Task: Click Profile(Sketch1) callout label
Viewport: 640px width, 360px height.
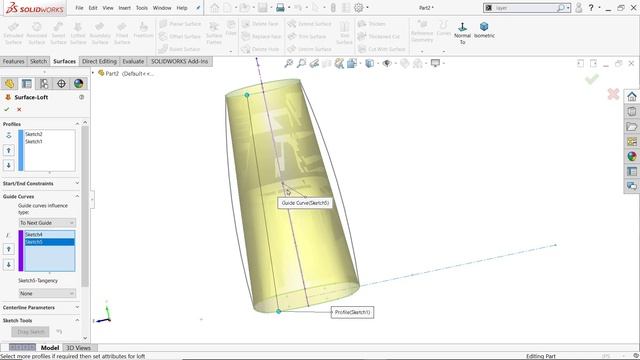Action: [352, 312]
